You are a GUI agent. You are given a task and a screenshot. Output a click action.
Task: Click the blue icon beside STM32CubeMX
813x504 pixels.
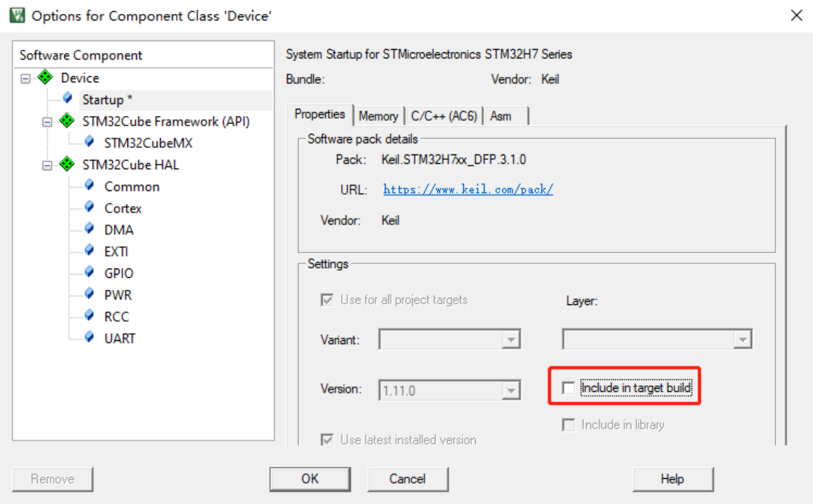[x=89, y=143]
